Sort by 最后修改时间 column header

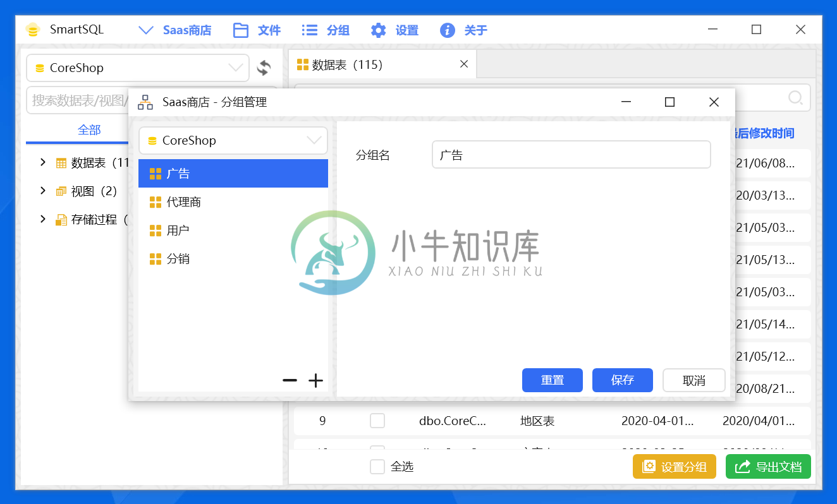(x=764, y=133)
